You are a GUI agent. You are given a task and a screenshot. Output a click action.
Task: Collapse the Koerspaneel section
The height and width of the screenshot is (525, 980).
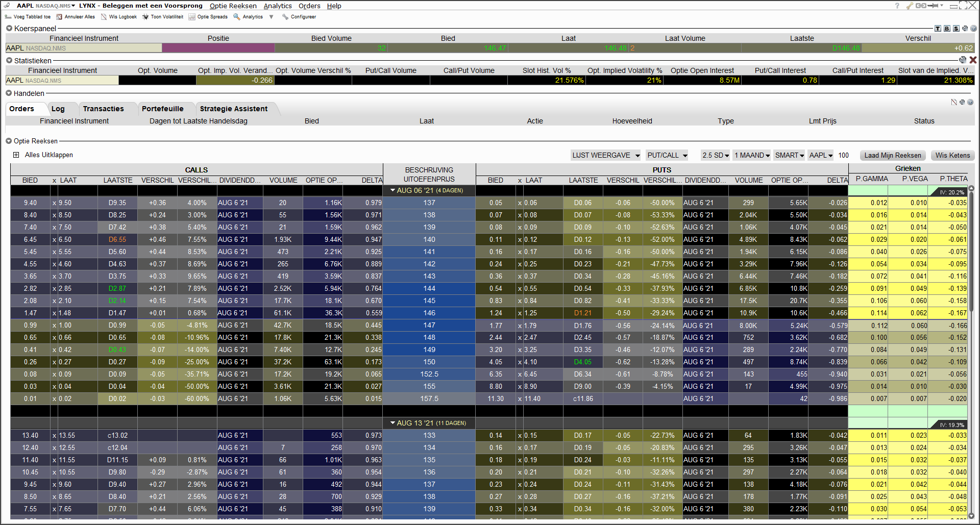(9, 29)
